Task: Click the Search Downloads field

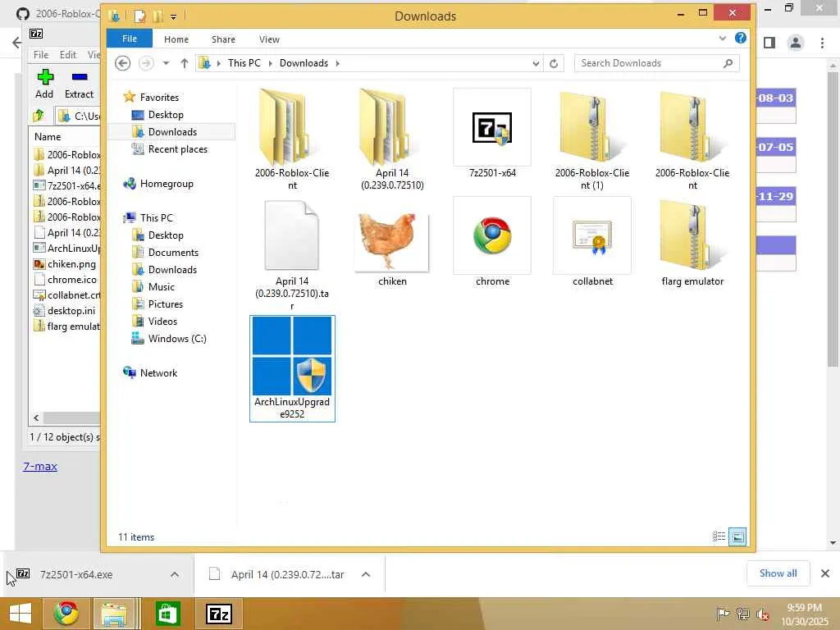Action: point(657,63)
